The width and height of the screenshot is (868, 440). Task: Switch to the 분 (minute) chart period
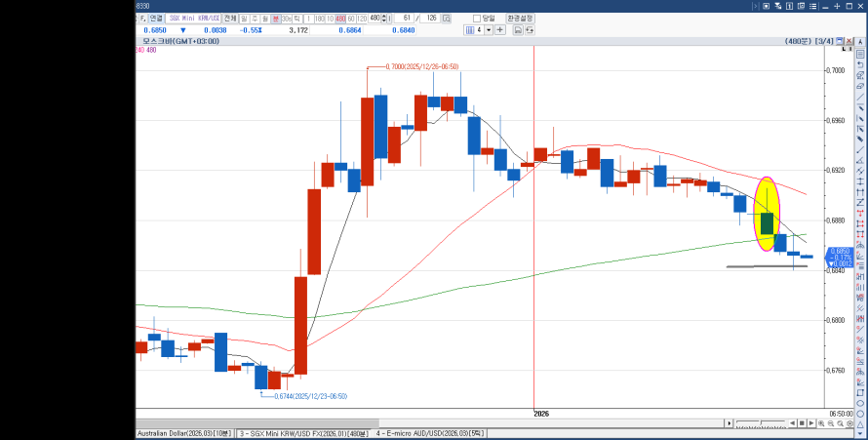pos(276,18)
